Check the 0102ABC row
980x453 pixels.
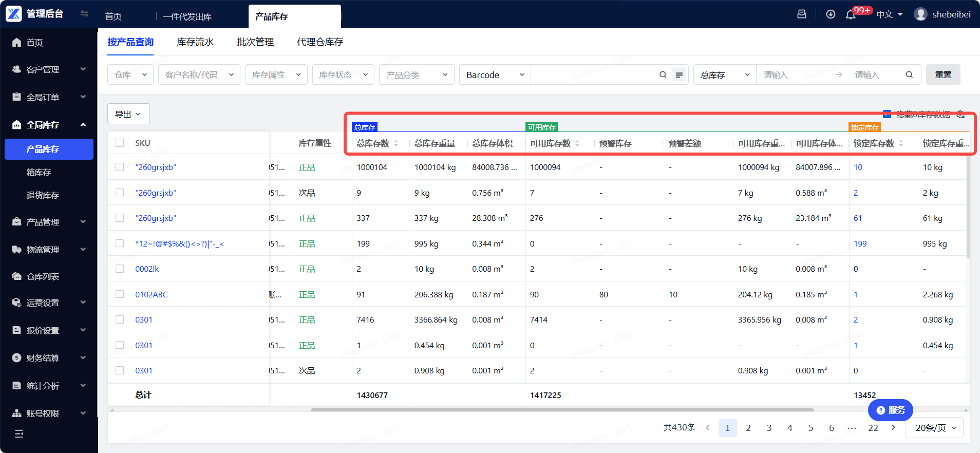(120, 294)
